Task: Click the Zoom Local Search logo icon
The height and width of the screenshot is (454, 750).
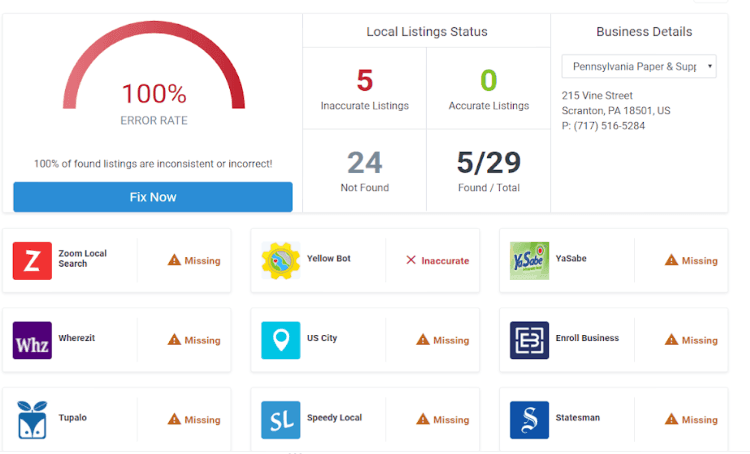Action: click(x=32, y=260)
